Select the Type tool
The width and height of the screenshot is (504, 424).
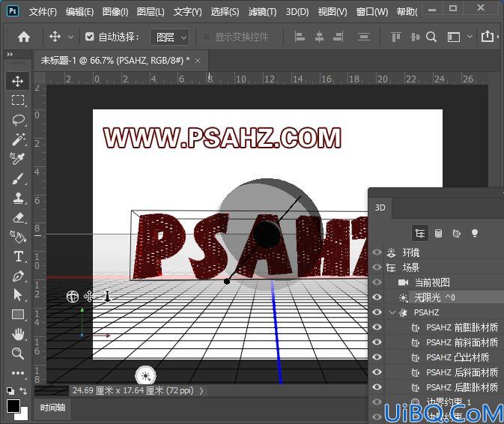18,257
